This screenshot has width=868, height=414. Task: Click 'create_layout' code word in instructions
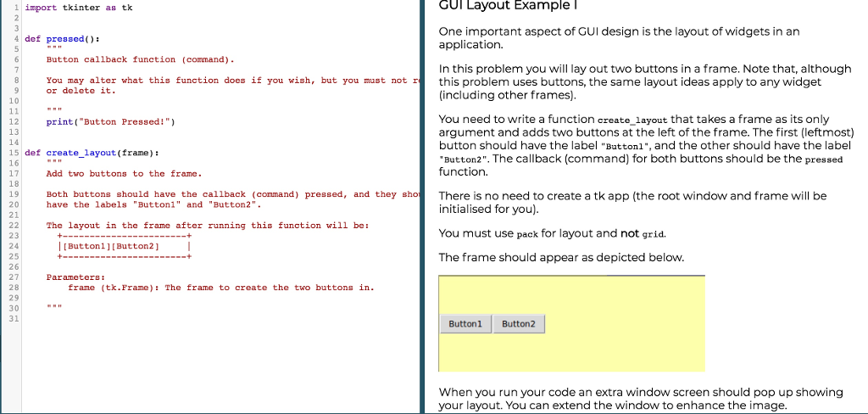pyautogui.click(x=632, y=120)
